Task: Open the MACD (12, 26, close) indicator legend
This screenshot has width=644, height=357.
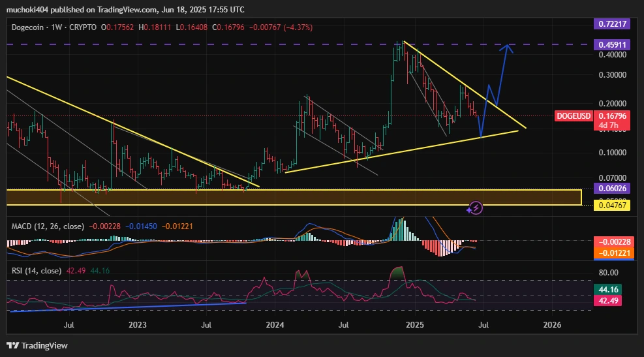Action: 48,226
